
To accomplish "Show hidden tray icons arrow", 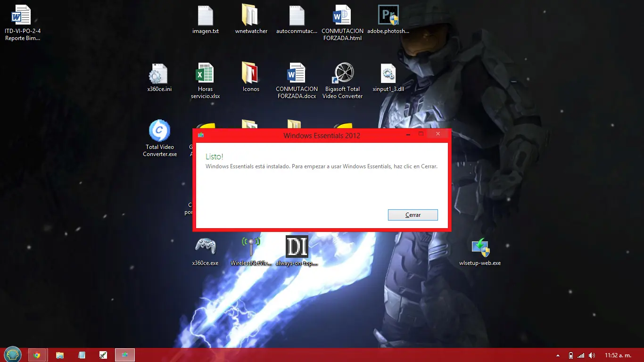I will 558,355.
